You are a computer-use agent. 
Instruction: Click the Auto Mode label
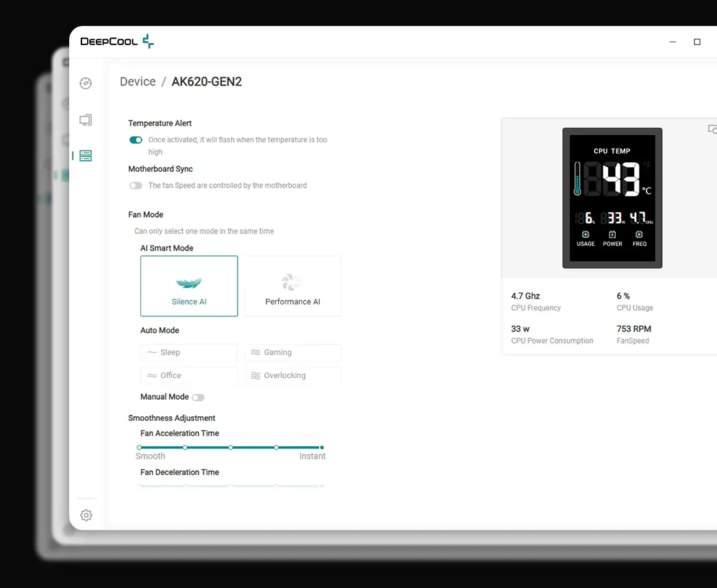(x=160, y=331)
